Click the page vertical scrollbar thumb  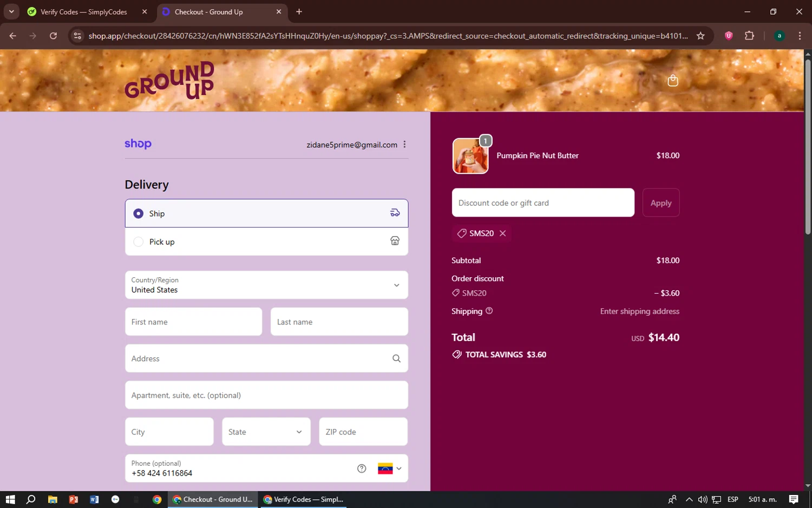coord(808,146)
